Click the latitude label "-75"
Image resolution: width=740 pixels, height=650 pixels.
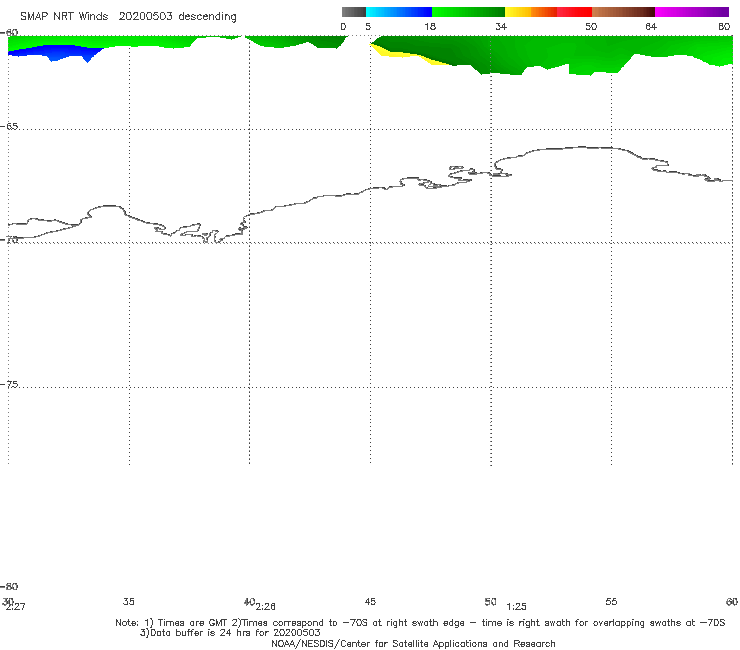coord(9,385)
